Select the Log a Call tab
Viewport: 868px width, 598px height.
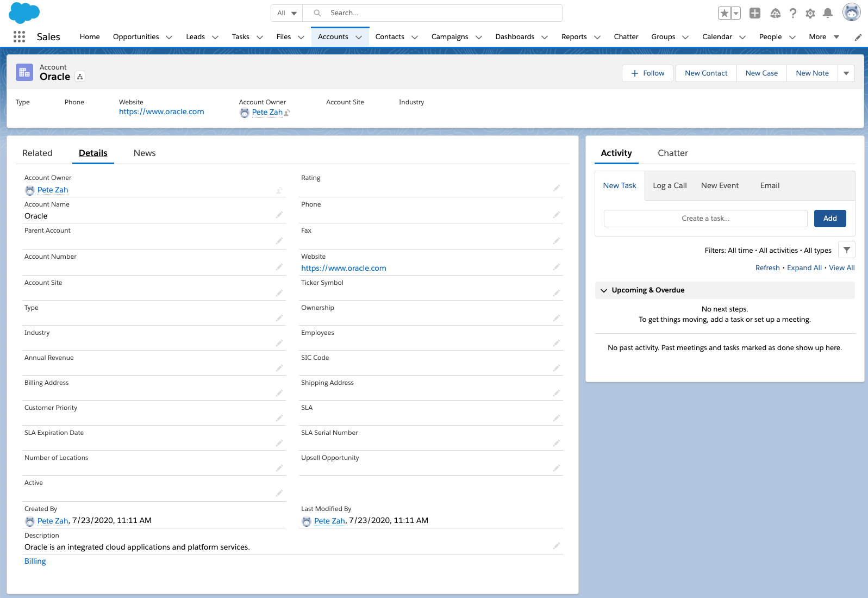coord(670,186)
